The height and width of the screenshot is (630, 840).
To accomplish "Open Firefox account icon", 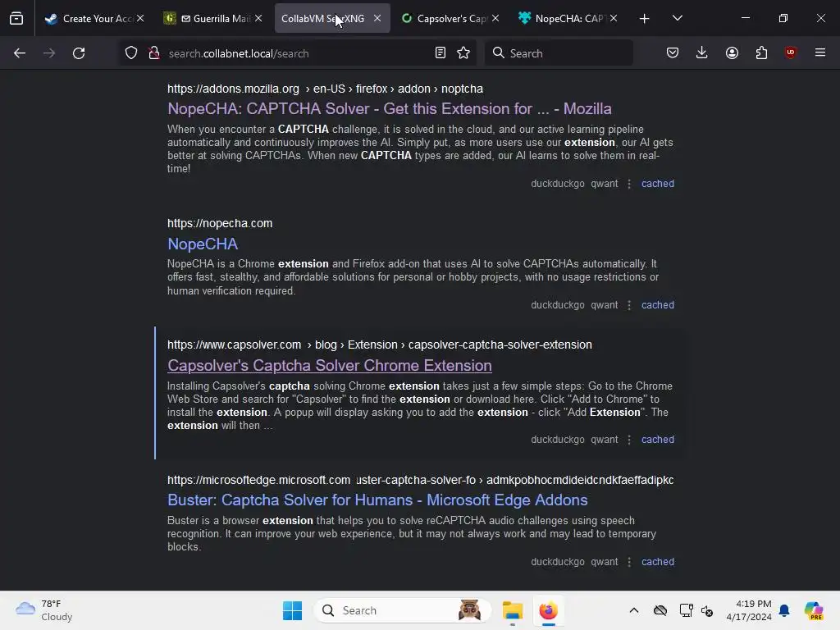I will point(732,53).
